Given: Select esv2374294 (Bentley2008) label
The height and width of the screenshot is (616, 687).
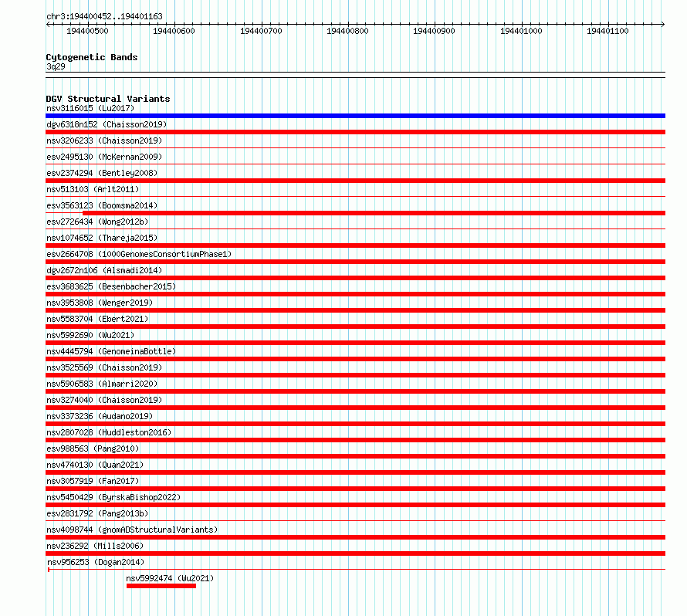Looking at the screenshot, I should click(102, 173).
